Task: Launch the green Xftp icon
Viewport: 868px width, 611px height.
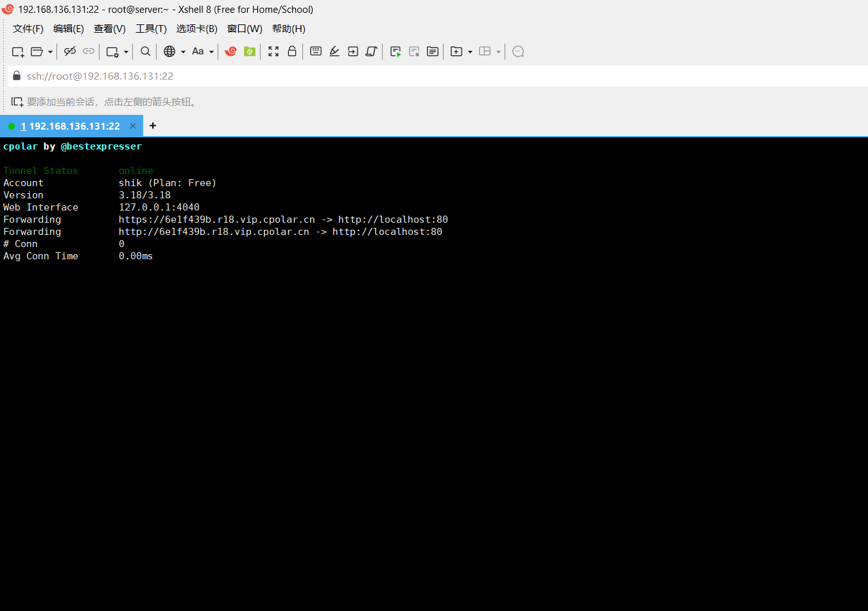Action: point(250,51)
